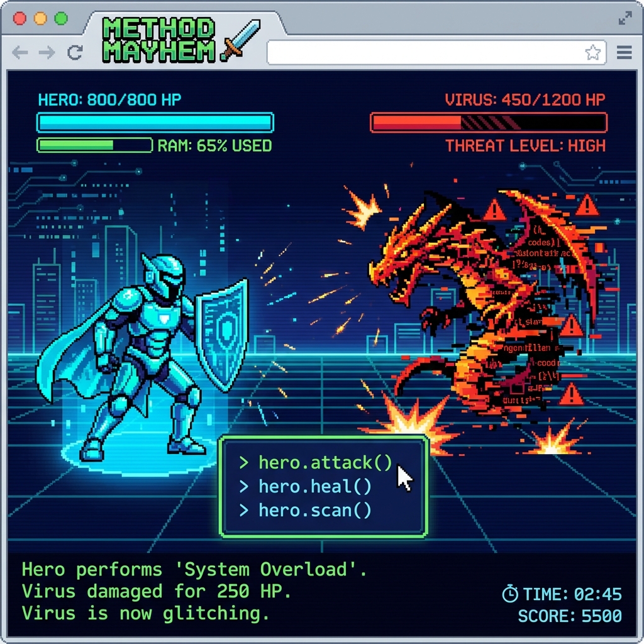Click the browser forward arrow
Image resolution: width=644 pixels, height=644 pixels.
(47, 53)
